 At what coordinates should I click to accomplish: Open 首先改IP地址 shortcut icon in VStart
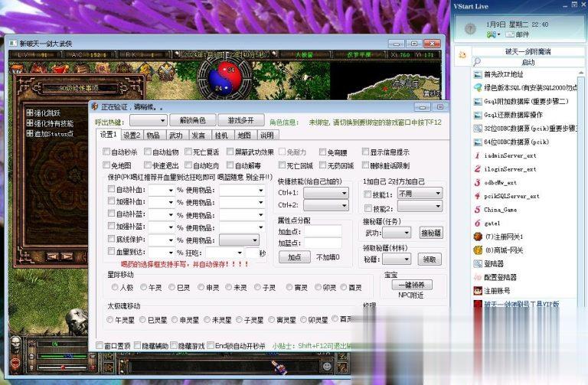[x=478, y=74]
